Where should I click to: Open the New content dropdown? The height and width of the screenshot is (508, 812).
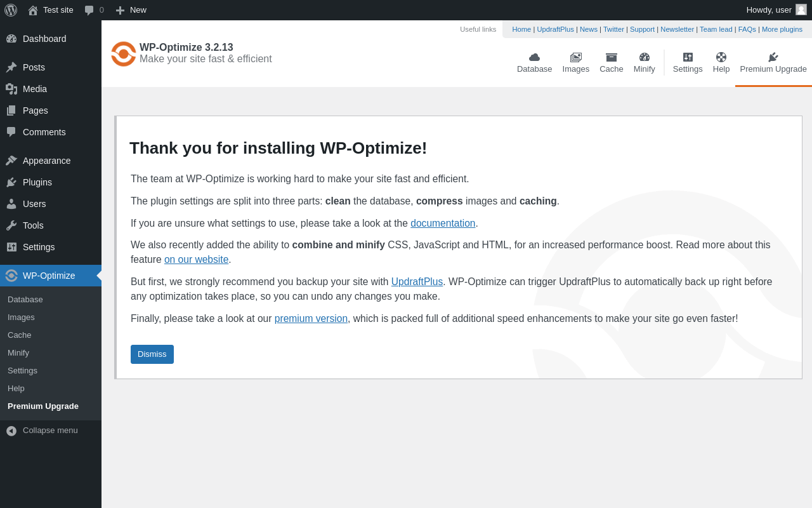tap(131, 10)
